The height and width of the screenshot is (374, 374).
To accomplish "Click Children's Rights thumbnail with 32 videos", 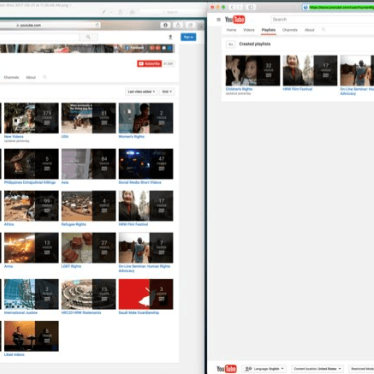I will (x=253, y=70).
